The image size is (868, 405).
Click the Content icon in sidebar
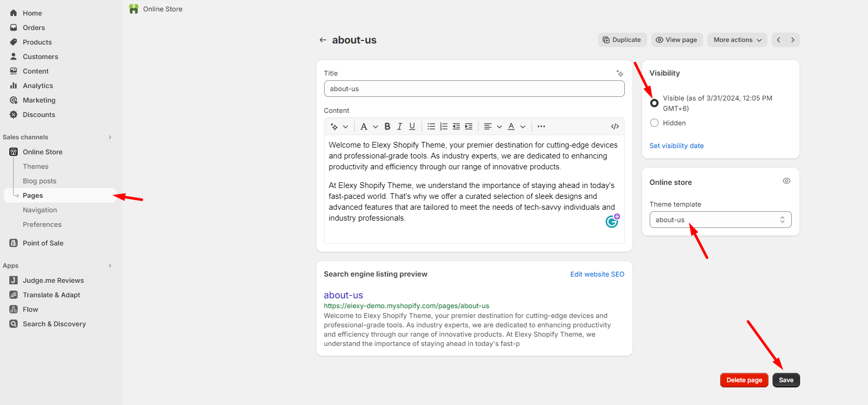pos(13,71)
